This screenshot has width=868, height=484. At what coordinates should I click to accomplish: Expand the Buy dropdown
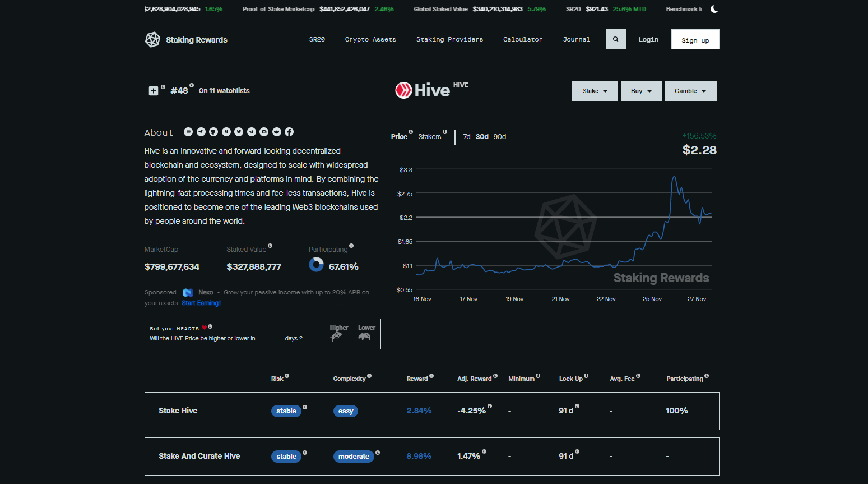642,91
